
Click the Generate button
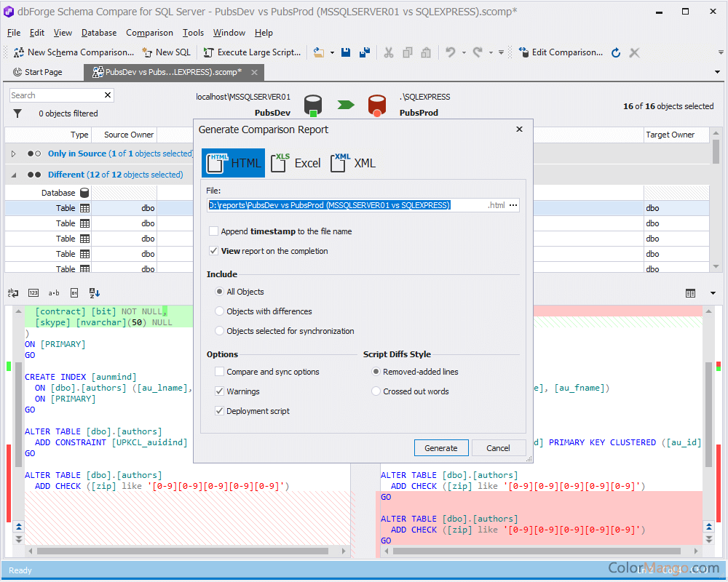point(441,447)
